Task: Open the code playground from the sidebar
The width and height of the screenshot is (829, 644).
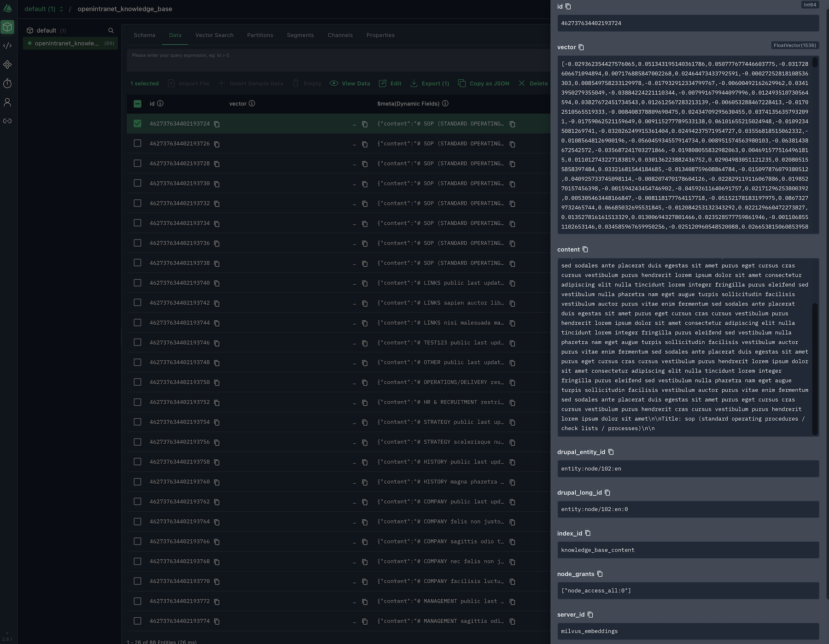Action: tap(7, 46)
